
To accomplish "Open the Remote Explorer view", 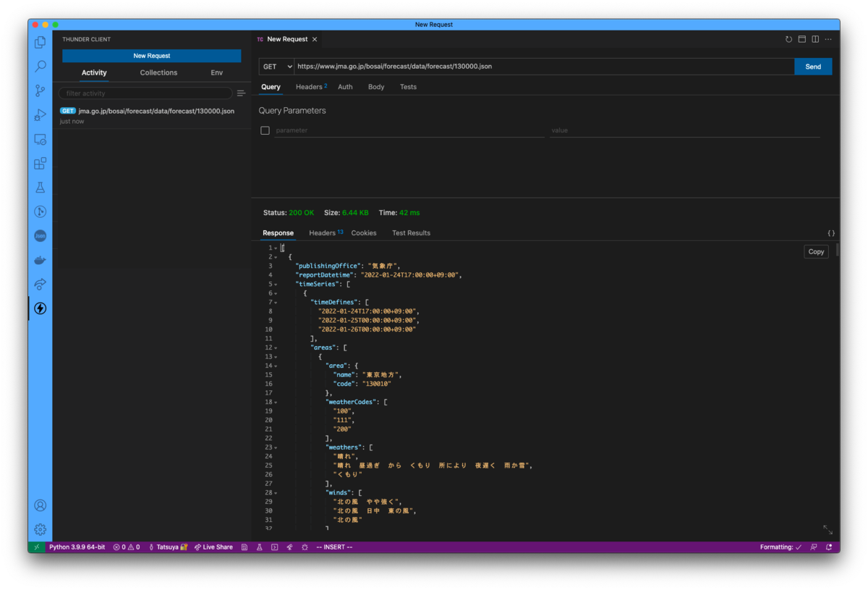I will [x=41, y=139].
